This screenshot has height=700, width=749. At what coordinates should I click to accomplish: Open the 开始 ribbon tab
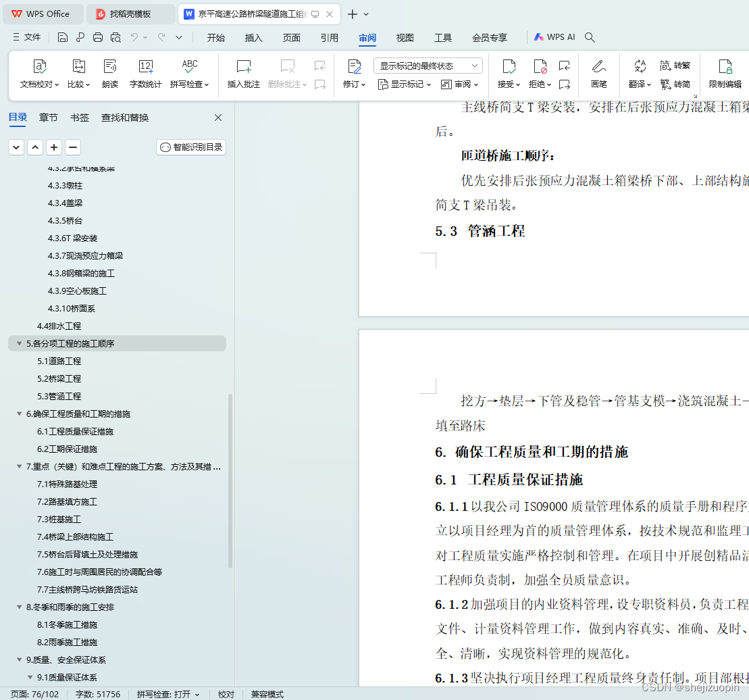[216, 37]
